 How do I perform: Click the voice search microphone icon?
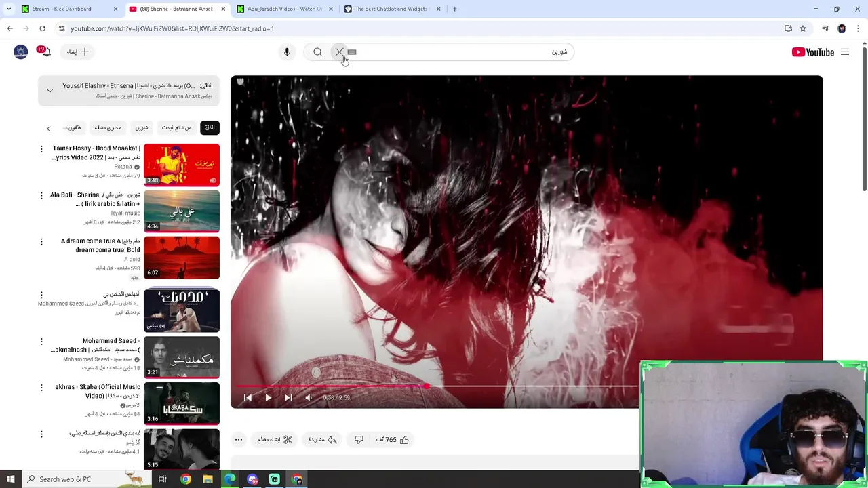[x=287, y=52]
